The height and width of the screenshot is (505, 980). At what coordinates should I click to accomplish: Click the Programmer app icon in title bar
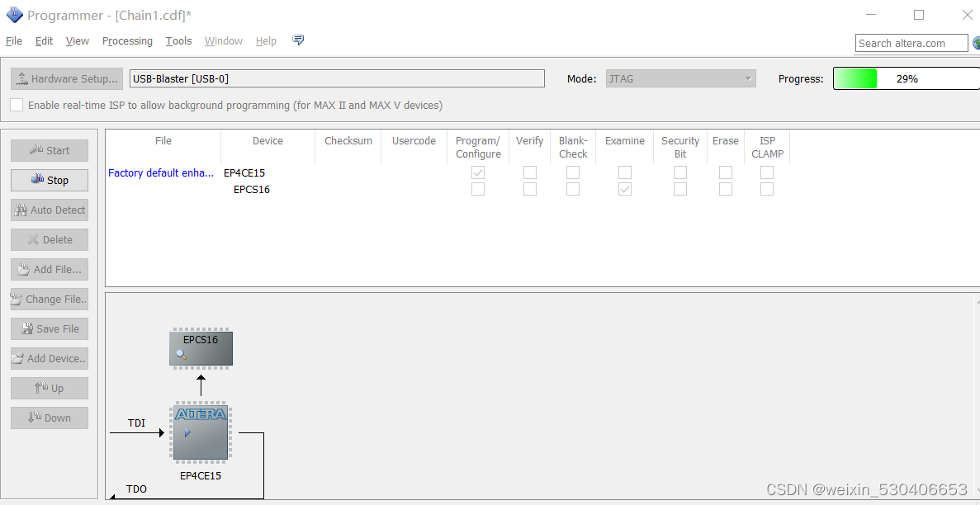click(14, 14)
